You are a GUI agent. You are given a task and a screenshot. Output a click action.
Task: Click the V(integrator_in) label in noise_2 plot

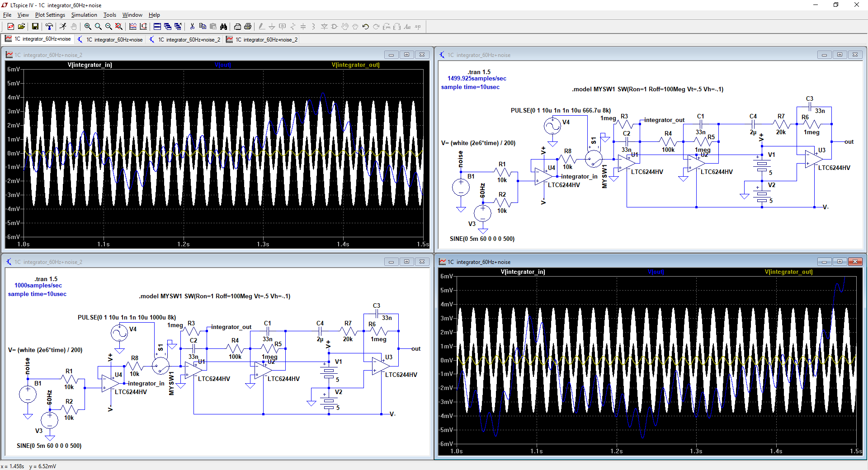click(x=90, y=65)
